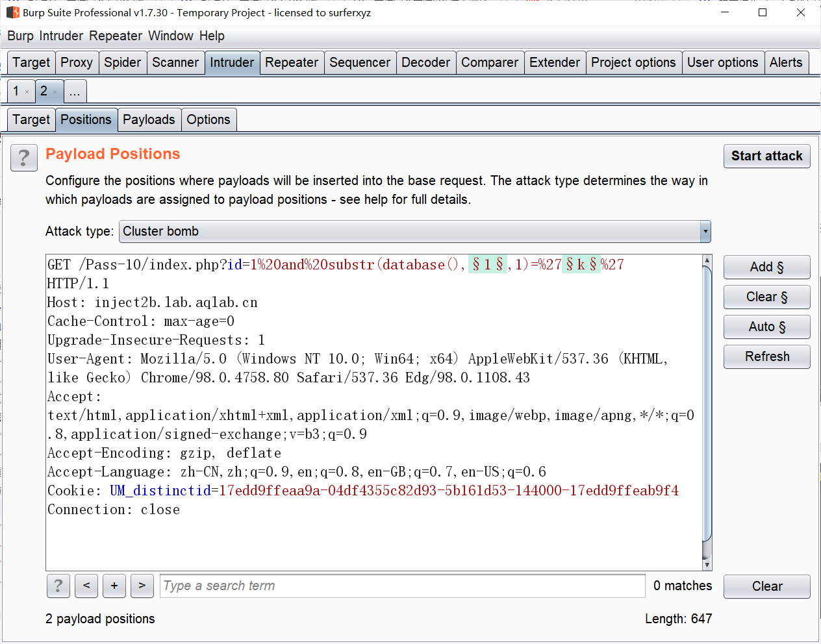This screenshot has width=821, height=644.
Task: Switch to the Target main tab
Action: (x=31, y=62)
